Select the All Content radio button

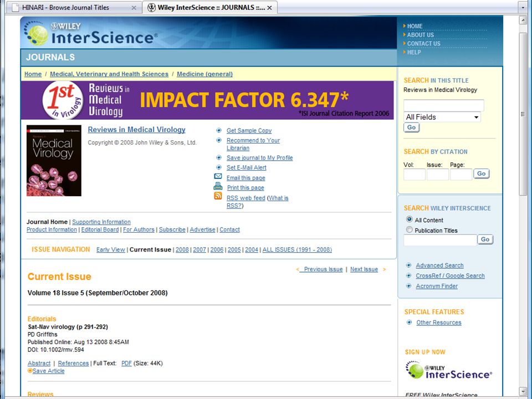click(x=410, y=219)
